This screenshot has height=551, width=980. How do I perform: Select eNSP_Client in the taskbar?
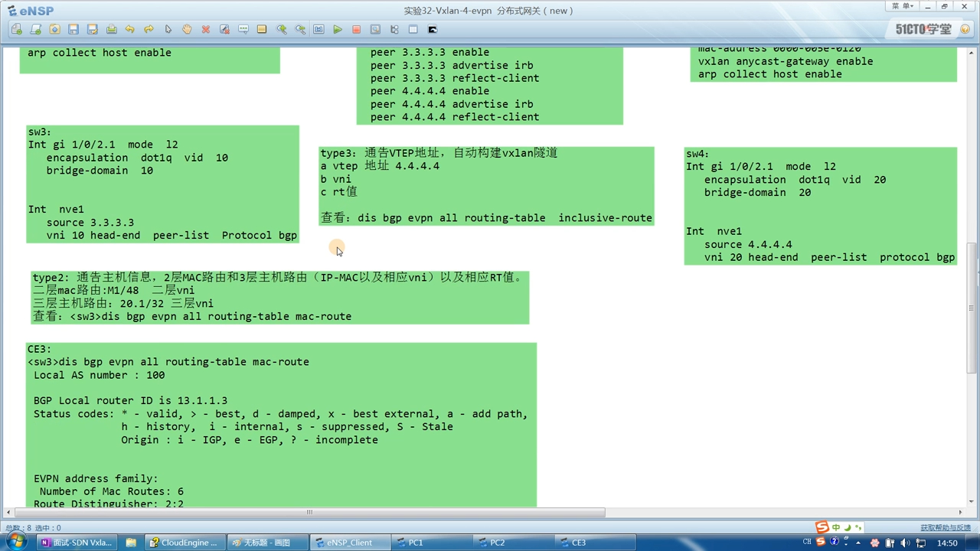pyautogui.click(x=348, y=543)
